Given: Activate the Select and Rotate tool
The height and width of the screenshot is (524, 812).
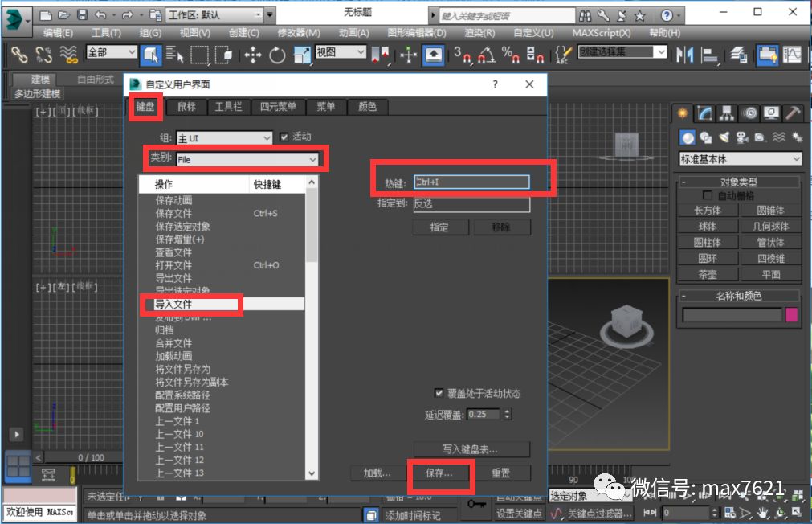Looking at the screenshot, I should coord(277,55).
